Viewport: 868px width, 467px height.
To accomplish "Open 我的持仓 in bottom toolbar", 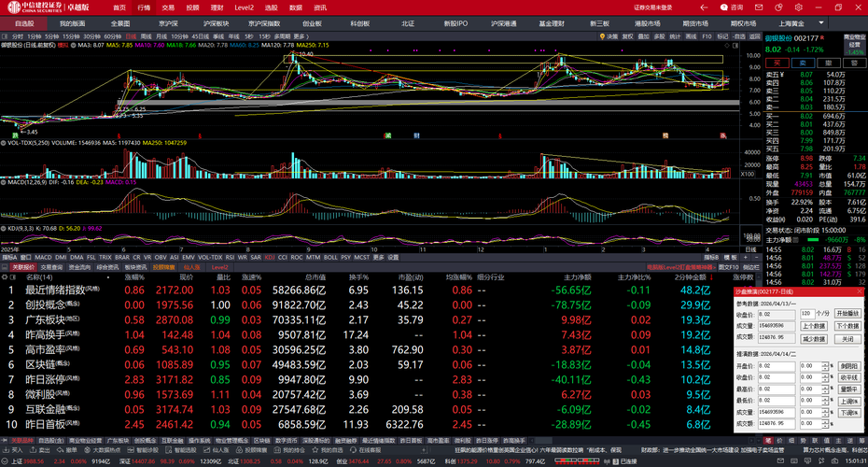I will click(x=289, y=450).
